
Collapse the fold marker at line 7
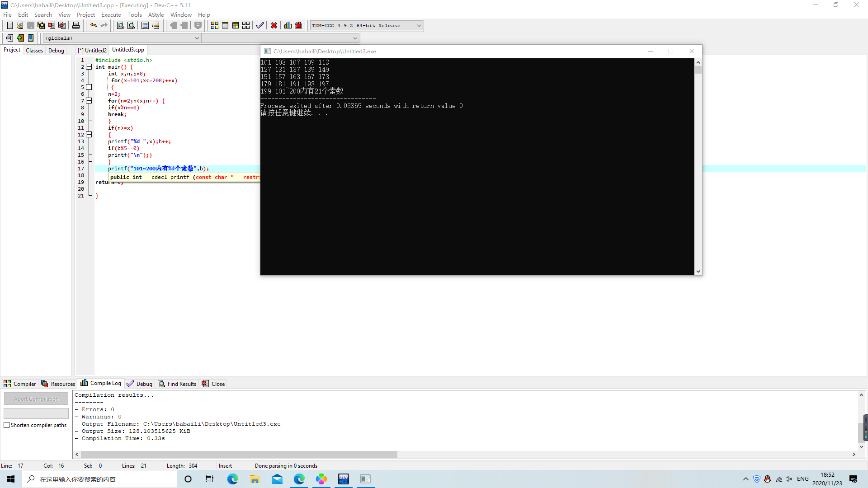(89, 101)
